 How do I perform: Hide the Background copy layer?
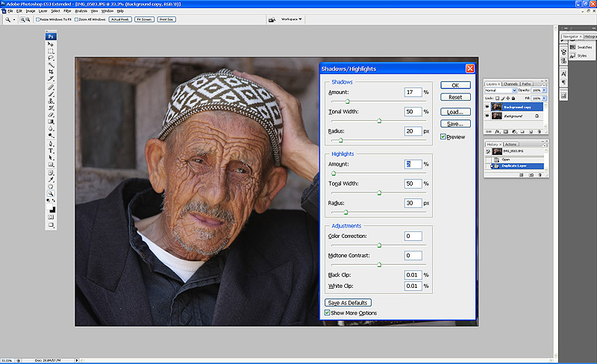pos(487,107)
